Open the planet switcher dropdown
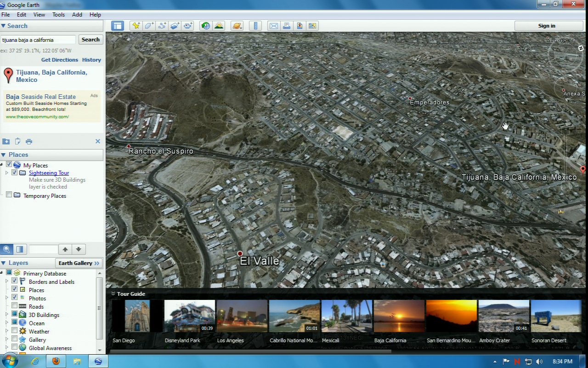 coord(237,26)
